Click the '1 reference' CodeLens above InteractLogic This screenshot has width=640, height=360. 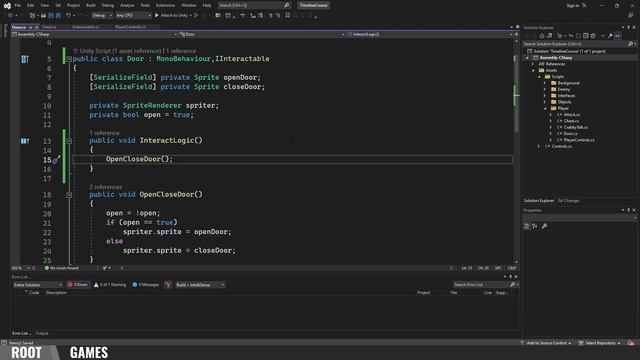[104, 133]
